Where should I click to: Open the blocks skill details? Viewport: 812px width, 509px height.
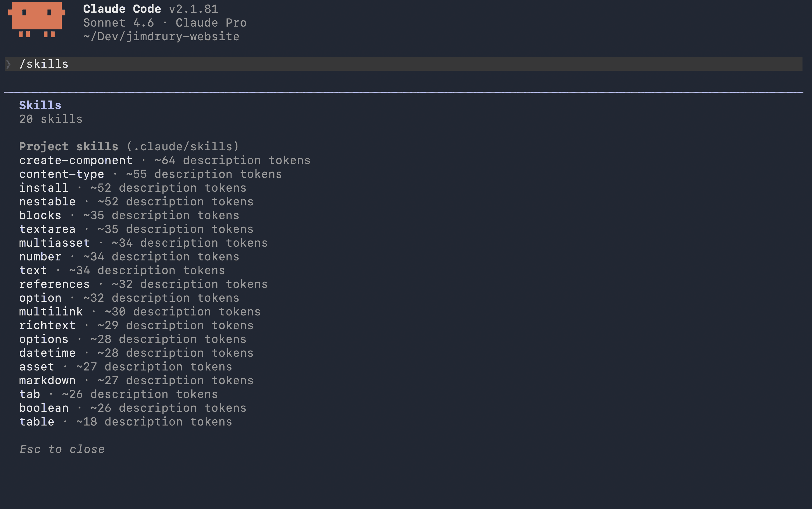[x=40, y=215]
